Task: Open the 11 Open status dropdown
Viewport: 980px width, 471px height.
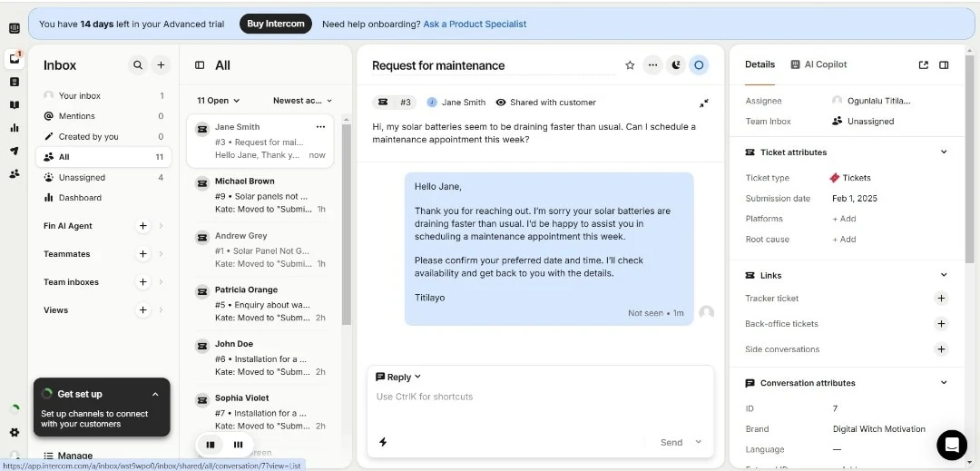Action: click(218, 101)
